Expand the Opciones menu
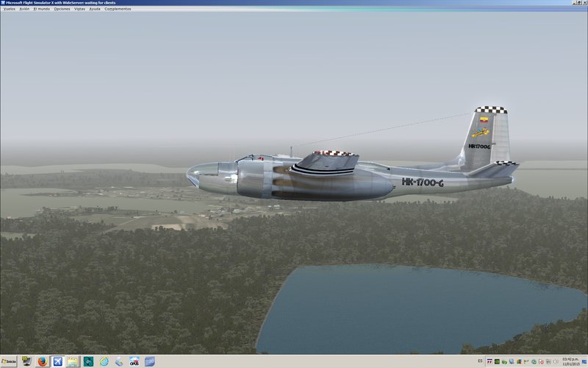Screen dimensions: 588x368 (62, 9)
